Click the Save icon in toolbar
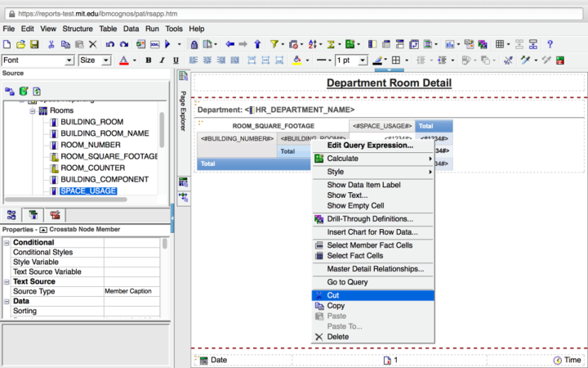588x368 pixels. point(35,44)
